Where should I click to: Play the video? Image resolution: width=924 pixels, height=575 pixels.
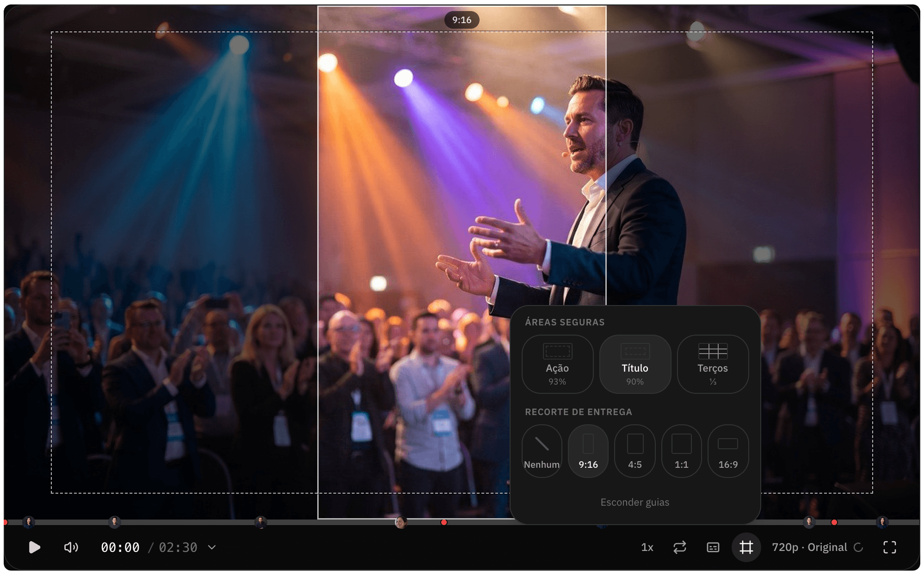coord(34,547)
